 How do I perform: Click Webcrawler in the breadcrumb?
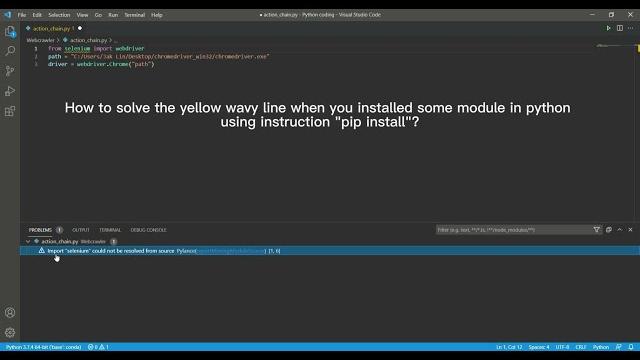40,40
